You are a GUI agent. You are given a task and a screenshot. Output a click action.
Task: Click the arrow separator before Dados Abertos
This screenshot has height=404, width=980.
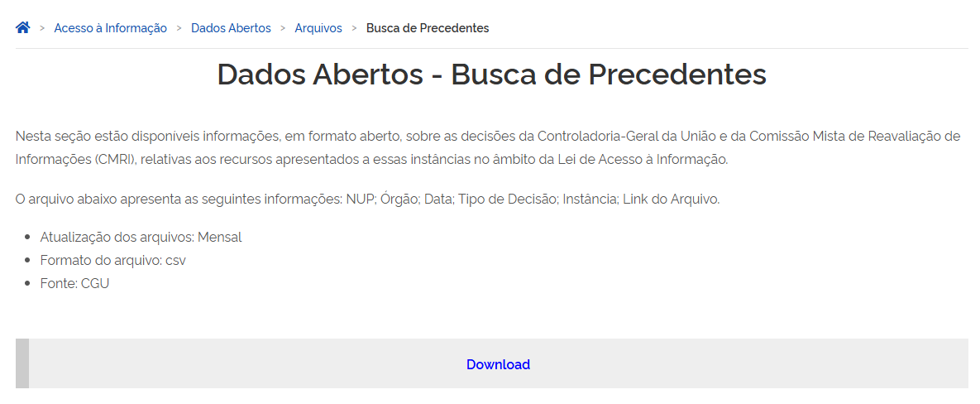pos(179,28)
